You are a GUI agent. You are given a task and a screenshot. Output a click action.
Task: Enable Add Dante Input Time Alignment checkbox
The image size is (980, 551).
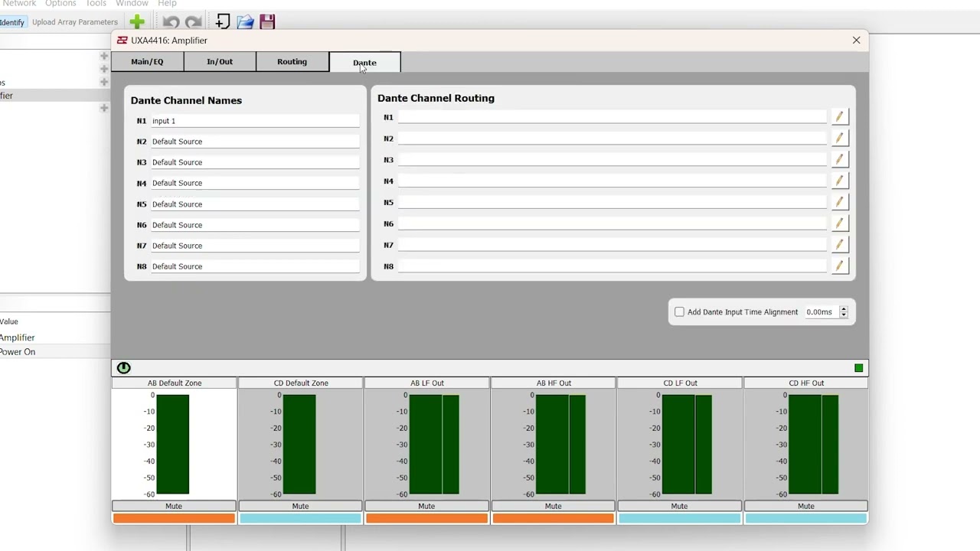679,311
